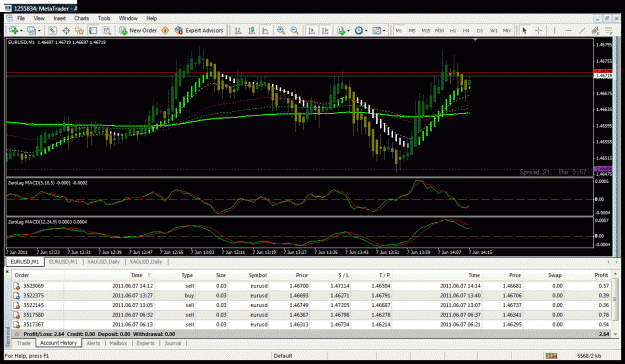625x364 pixels.
Task: Click the Strategy Tester toolbar icon
Action: tap(106, 30)
